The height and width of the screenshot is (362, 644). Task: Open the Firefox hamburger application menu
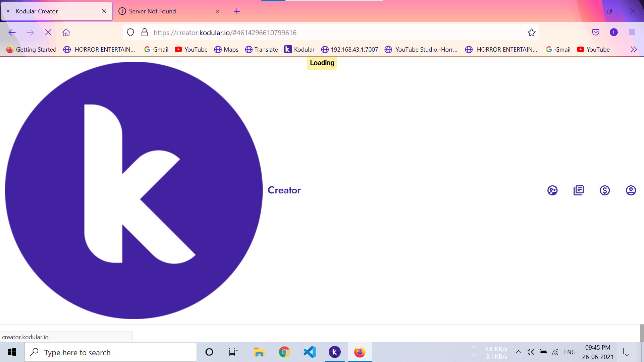click(x=632, y=33)
